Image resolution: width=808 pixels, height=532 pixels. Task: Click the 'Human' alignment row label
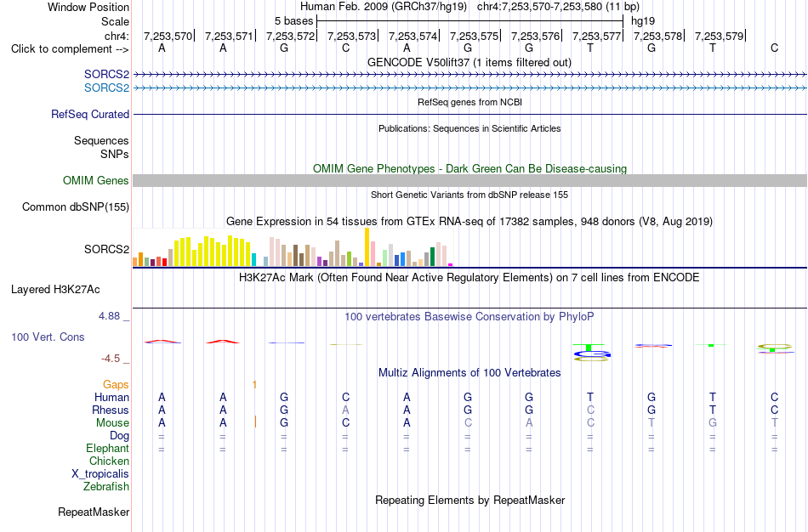(x=111, y=398)
